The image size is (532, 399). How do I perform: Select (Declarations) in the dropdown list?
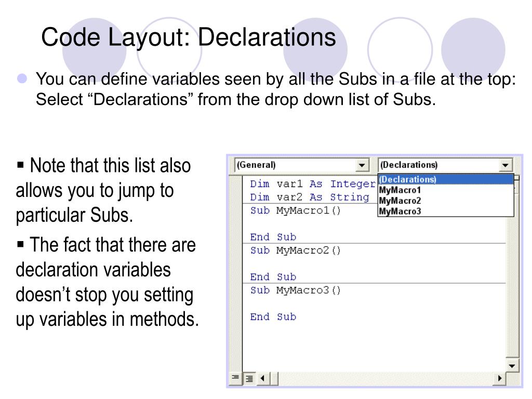point(445,179)
